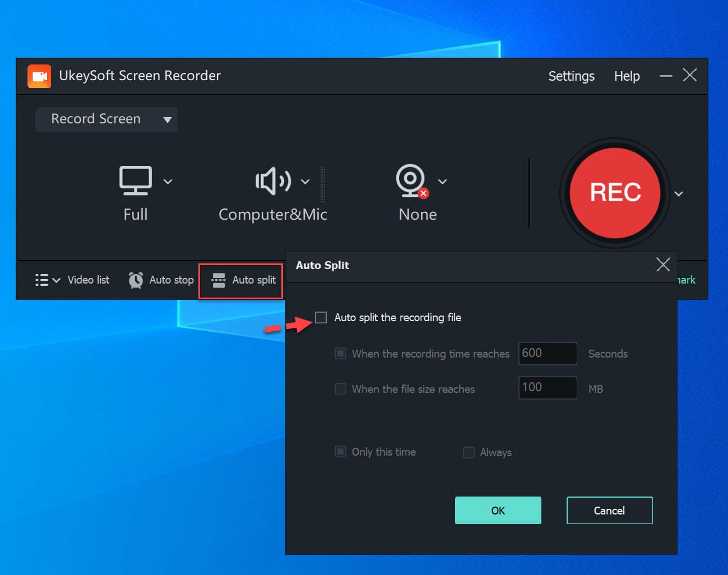Viewport: 728px width, 575px height.
Task: Confirm with the OK button
Action: [x=498, y=511]
